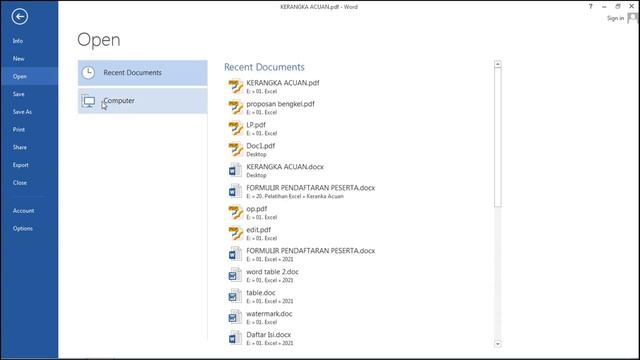Click the Computer monitor icon

88,101
